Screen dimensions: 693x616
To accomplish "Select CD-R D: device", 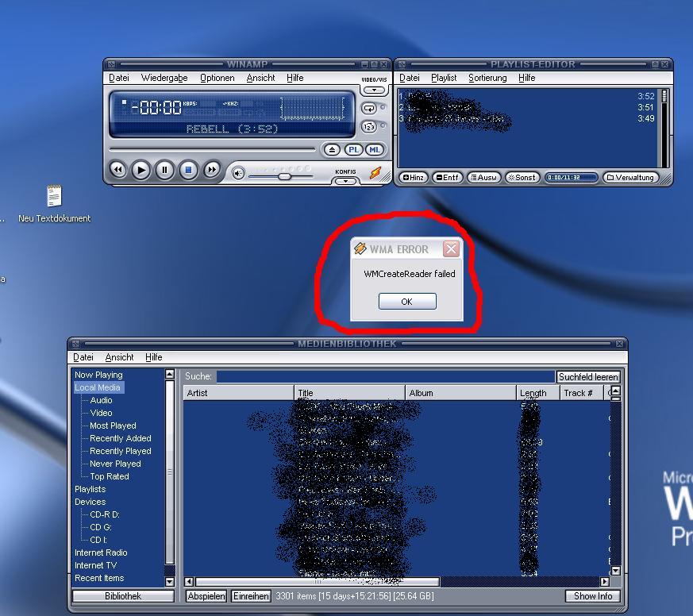I will tap(105, 515).
